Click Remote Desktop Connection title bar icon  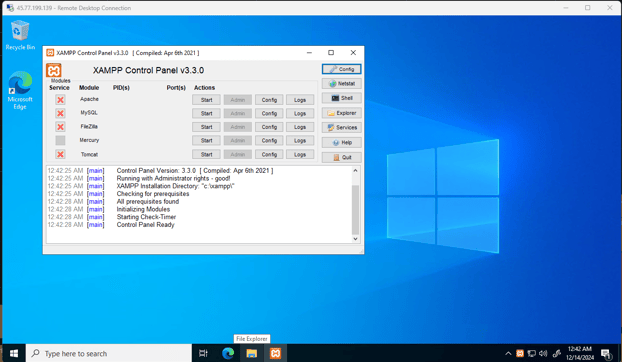coord(10,8)
